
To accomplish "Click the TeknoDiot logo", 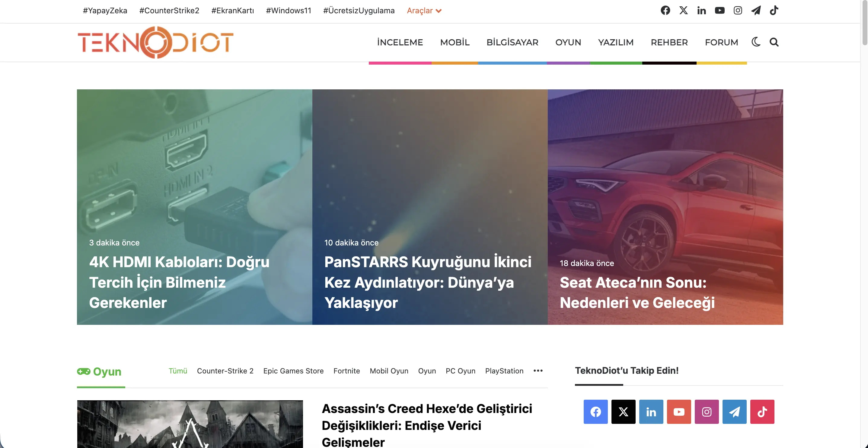I will (155, 43).
